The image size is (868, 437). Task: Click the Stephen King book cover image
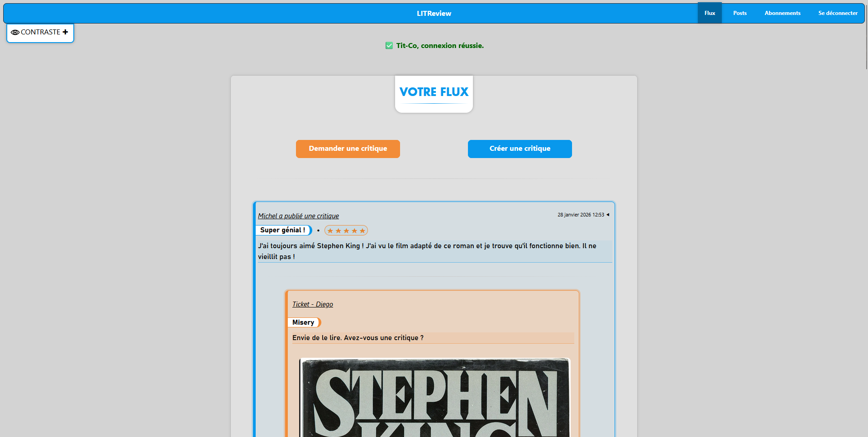point(434,399)
